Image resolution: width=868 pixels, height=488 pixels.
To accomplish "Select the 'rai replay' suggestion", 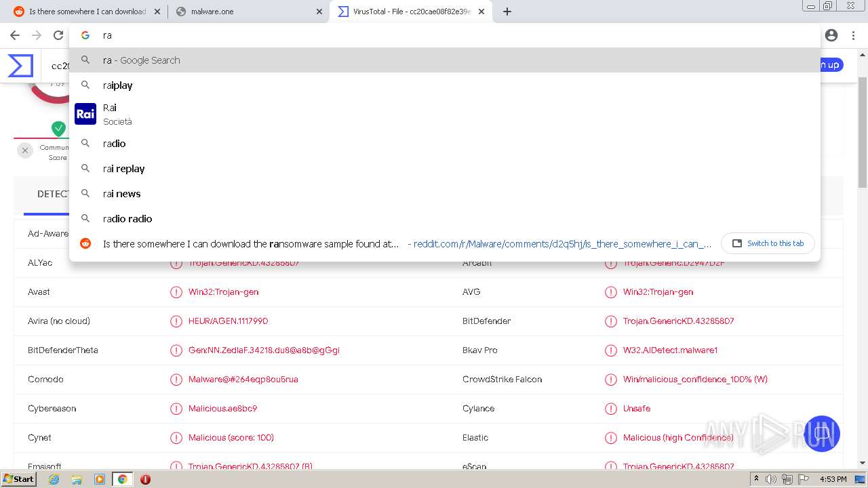I will point(445,169).
